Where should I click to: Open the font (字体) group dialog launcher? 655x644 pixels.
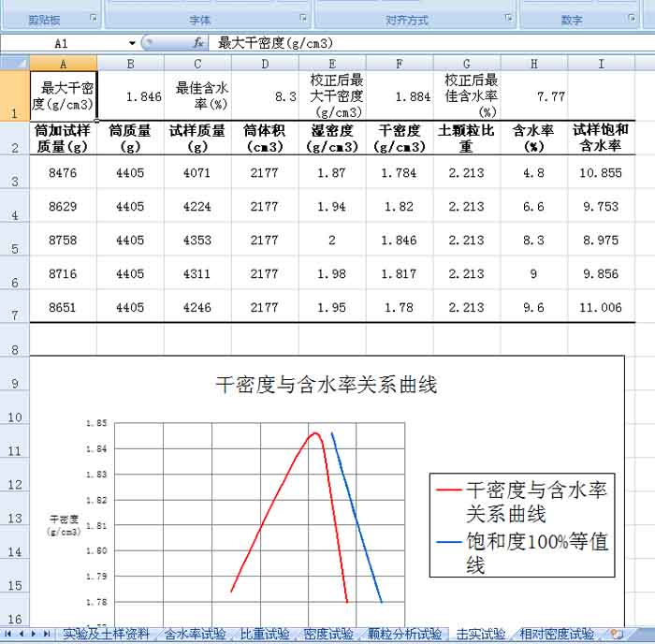[302, 19]
